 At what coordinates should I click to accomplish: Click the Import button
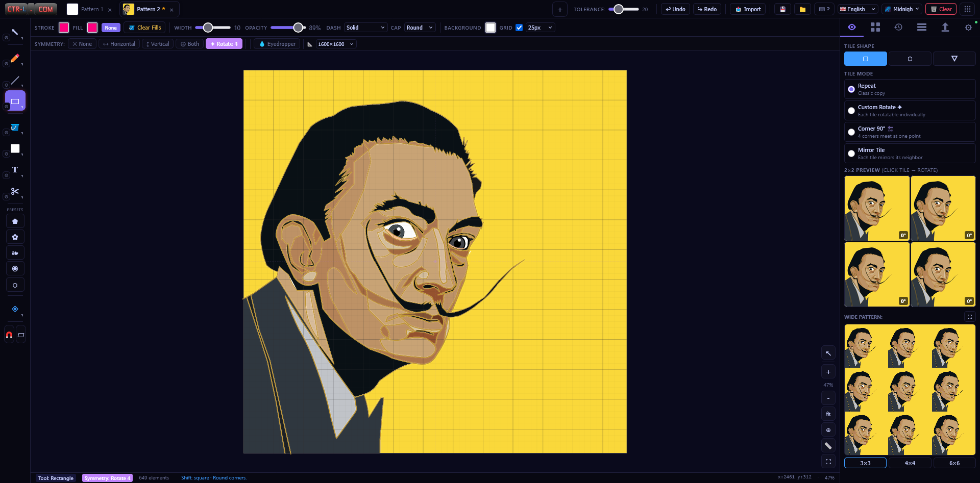click(748, 9)
